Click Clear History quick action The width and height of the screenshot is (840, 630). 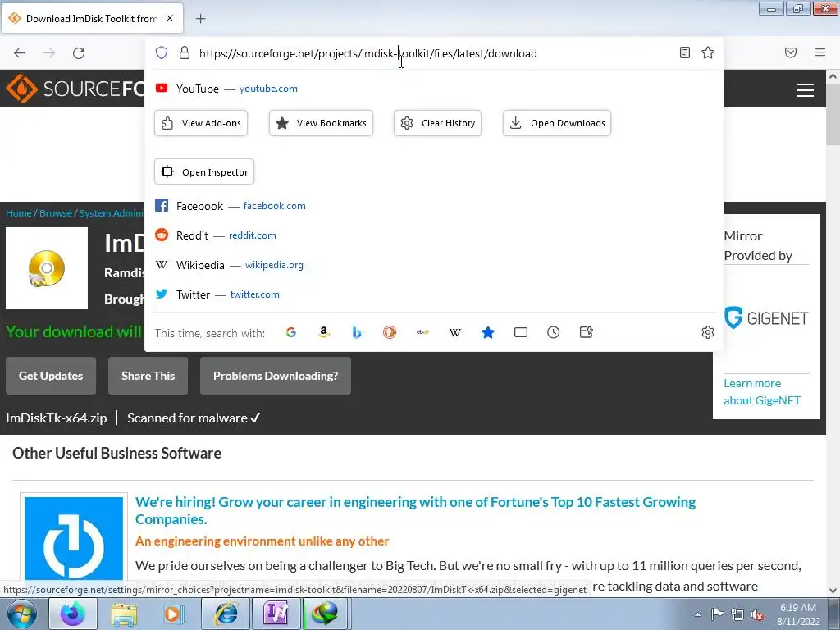click(x=438, y=123)
